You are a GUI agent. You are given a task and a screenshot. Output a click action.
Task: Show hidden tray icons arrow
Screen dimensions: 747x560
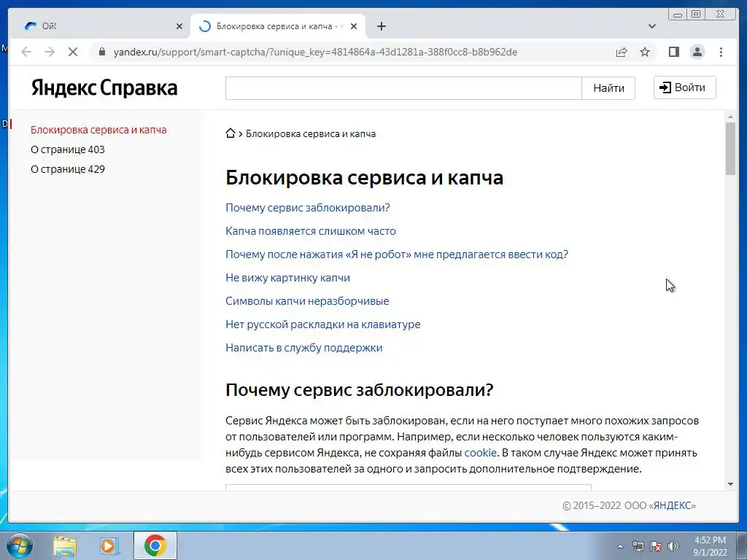(620, 546)
